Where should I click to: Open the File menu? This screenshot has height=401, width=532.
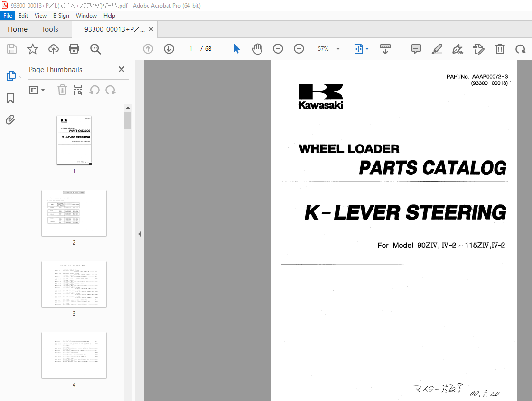[x=8, y=16]
